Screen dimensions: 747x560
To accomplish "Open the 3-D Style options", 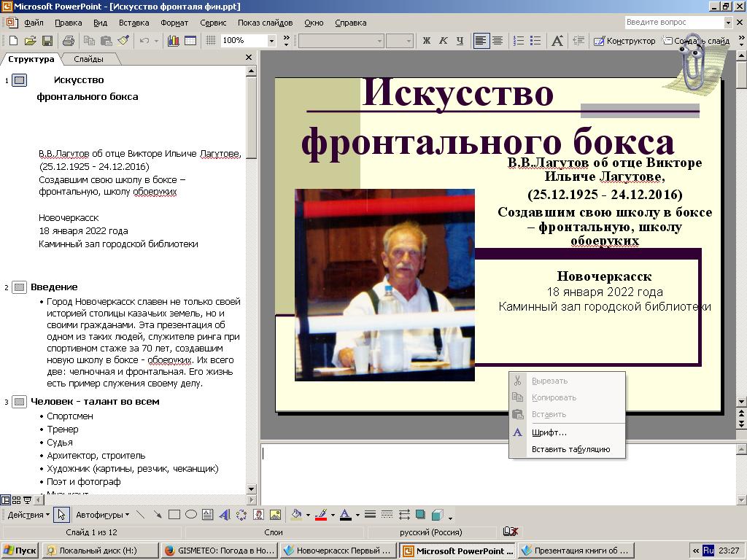I will point(438,515).
